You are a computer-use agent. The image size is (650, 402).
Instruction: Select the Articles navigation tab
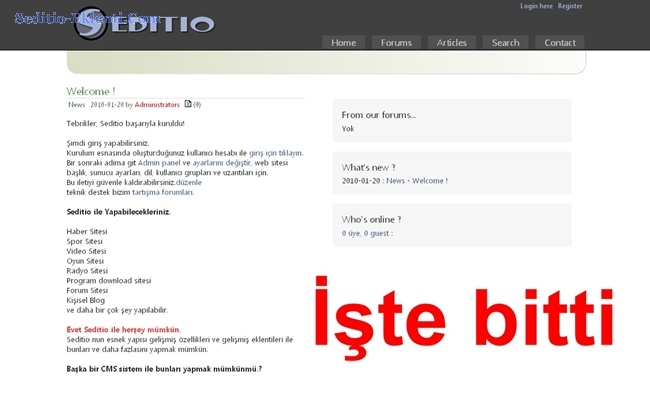pyautogui.click(x=451, y=43)
